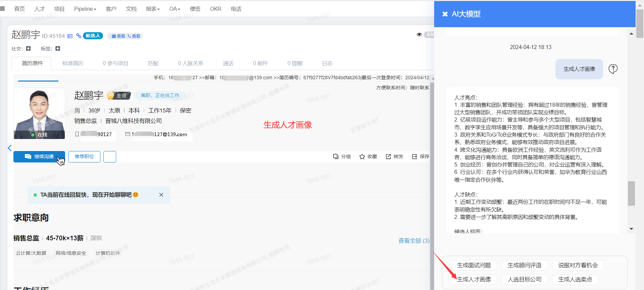Dismiss the online chat tip banner
Screen dimensions: 644x290
click(161, 195)
